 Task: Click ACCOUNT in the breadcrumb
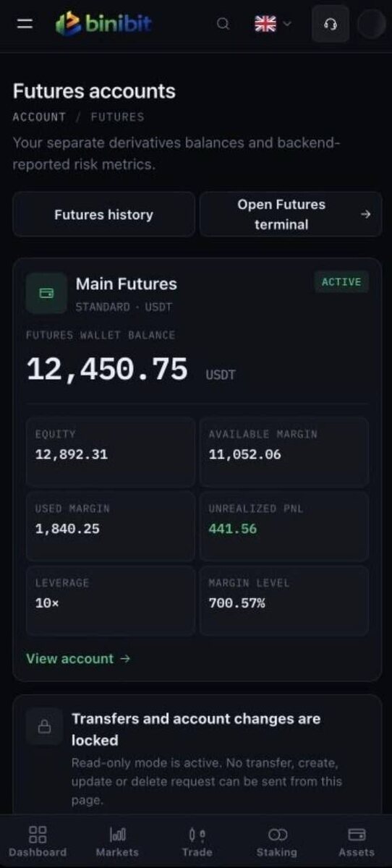[39, 116]
